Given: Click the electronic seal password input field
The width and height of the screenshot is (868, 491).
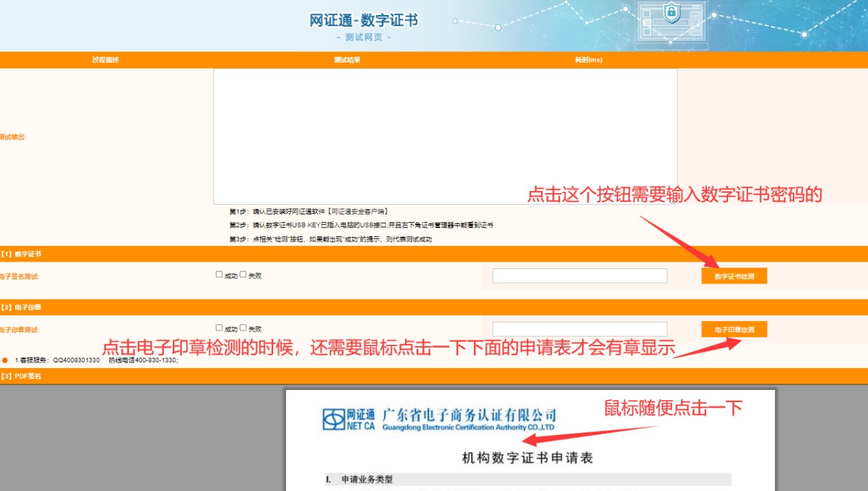Looking at the screenshot, I should coord(579,328).
